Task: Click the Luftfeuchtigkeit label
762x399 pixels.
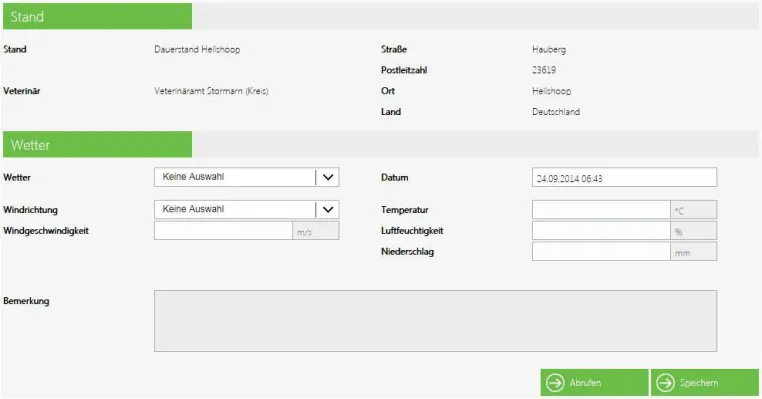Action: point(412,231)
